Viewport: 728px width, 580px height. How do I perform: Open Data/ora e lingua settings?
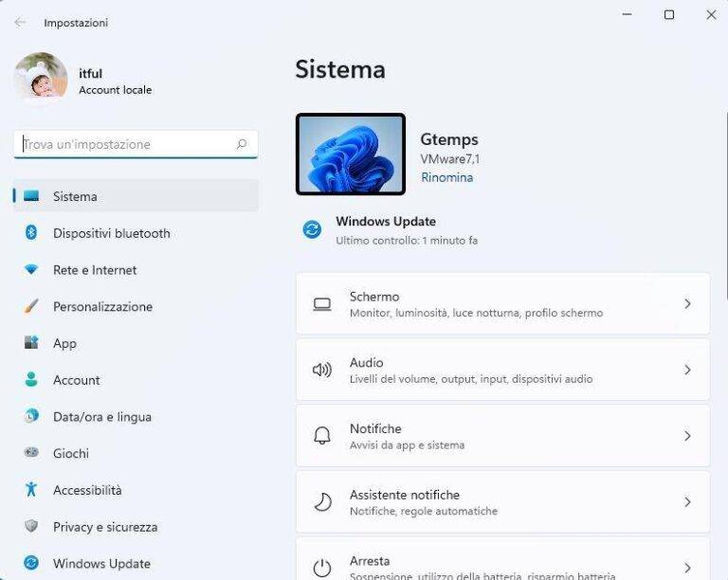tap(136, 416)
